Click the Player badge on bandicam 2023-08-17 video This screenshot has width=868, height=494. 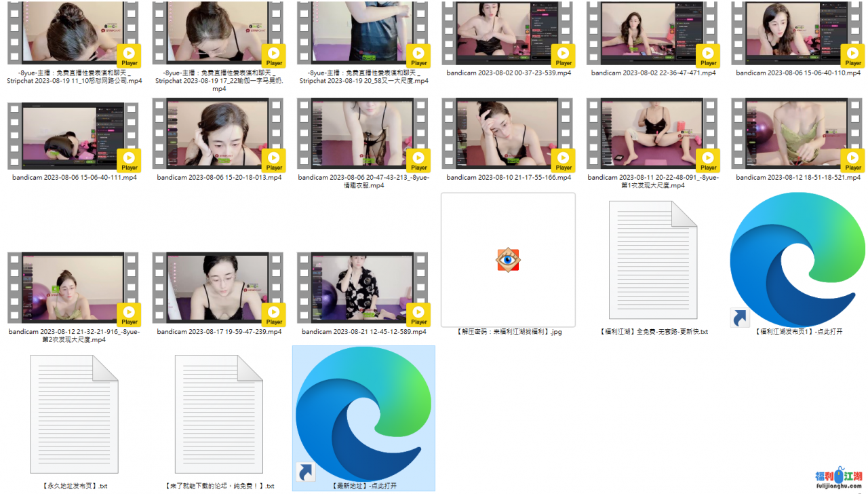(274, 315)
